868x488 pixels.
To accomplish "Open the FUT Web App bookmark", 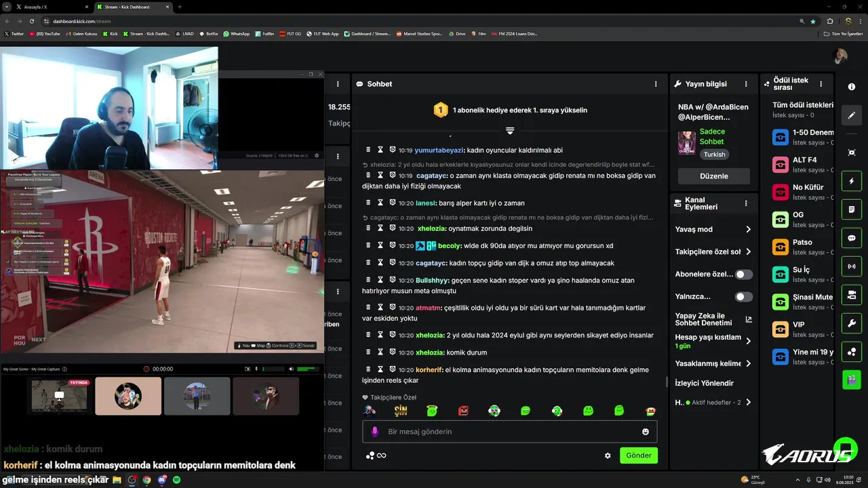I will coord(323,33).
